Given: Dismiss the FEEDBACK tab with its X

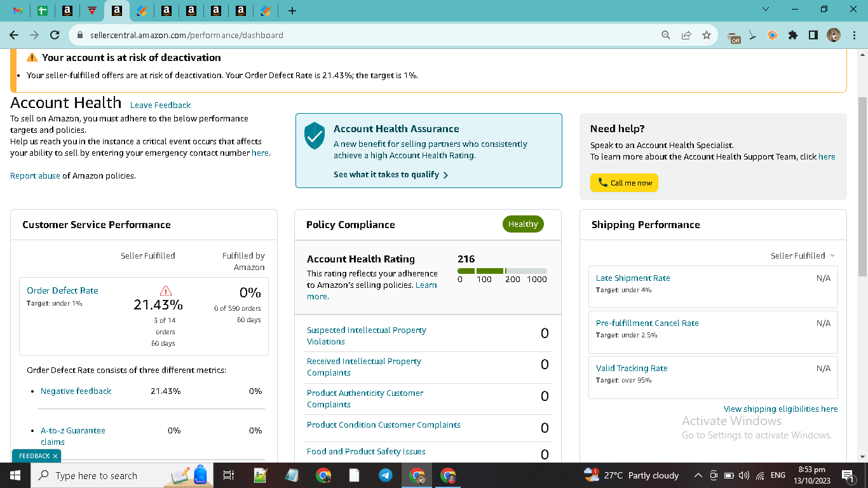Looking at the screenshot, I should [55, 456].
